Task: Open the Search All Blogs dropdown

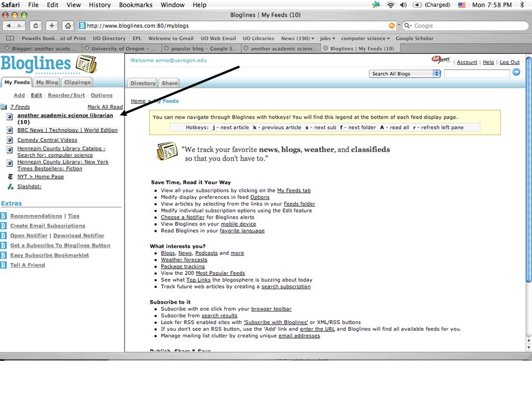Action: pyautogui.click(x=405, y=74)
